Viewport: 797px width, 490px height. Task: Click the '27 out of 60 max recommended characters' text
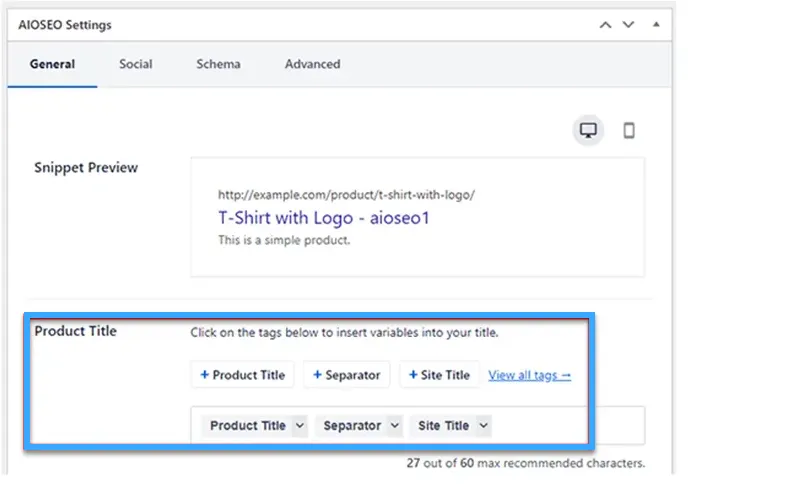click(x=526, y=464)
